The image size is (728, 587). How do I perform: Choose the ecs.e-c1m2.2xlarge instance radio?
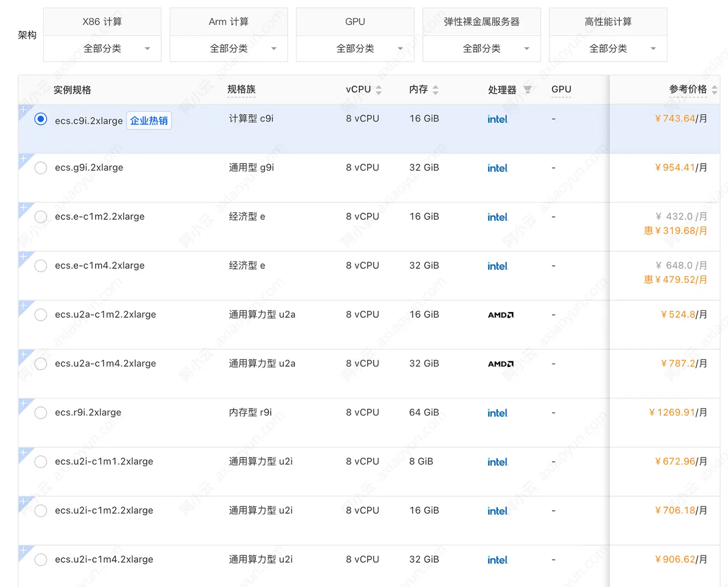point(41,217)
